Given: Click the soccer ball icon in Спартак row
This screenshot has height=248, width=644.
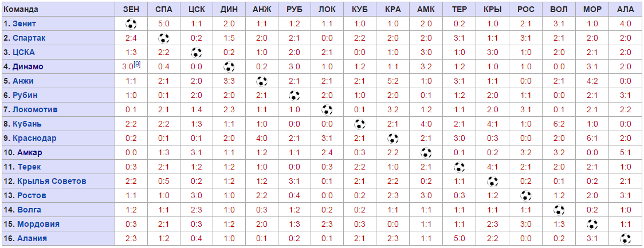Looking at the screenshot, I should (164, 38).
